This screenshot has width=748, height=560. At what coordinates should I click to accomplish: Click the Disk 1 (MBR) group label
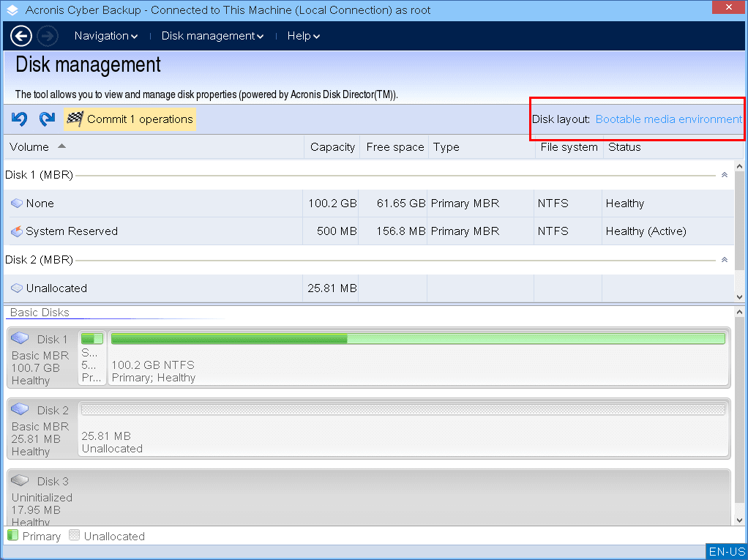pyautogui.click(x=39, y=175)
